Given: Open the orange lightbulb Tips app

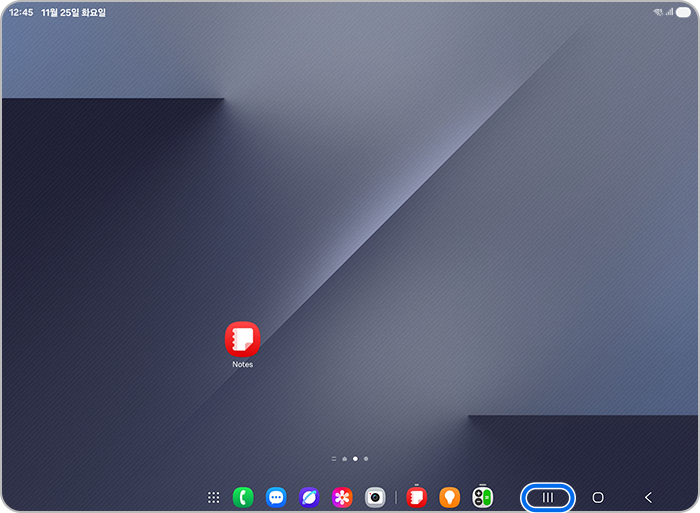Looking at the screenshot, I should (450, 497).
